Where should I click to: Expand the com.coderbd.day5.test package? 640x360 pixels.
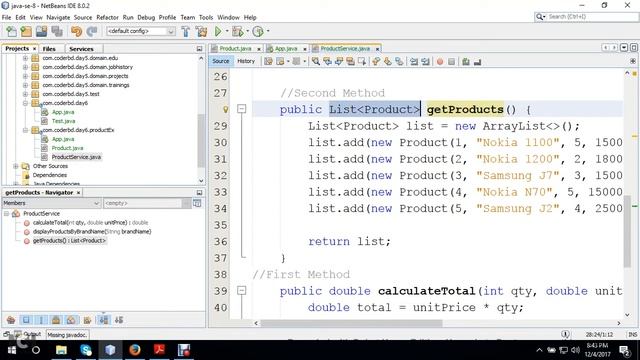click(x=25, y=94)
